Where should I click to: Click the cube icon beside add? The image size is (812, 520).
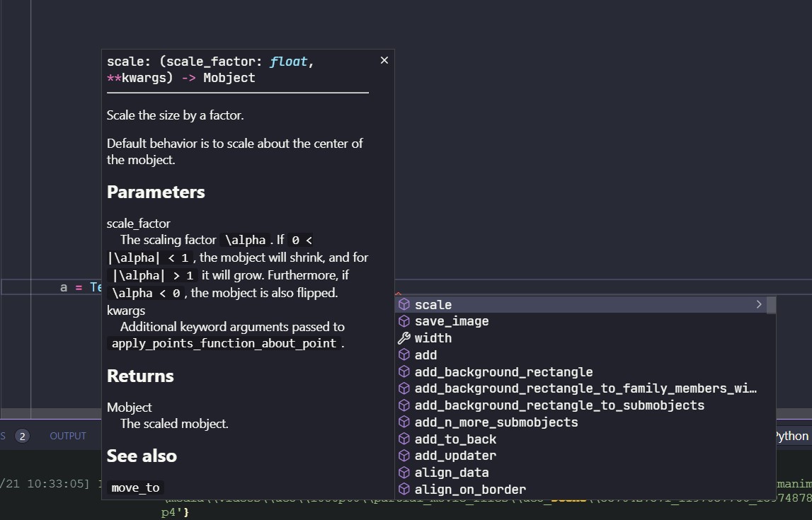click(404, 355)
